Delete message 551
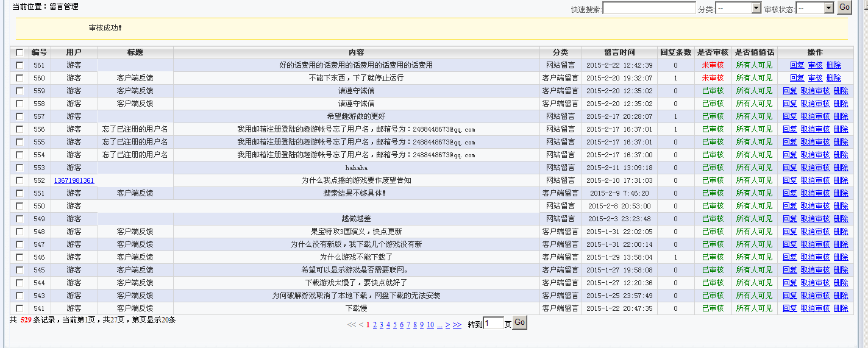Screen dimensions: 868x348 pyautogui.click(x=841, y=193)
